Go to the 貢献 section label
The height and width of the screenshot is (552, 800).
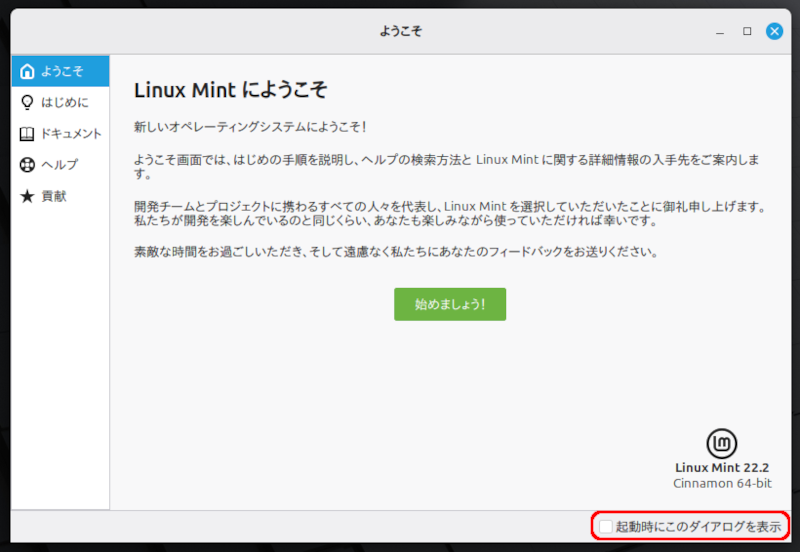pyautogui.click(x=54, y=196)
